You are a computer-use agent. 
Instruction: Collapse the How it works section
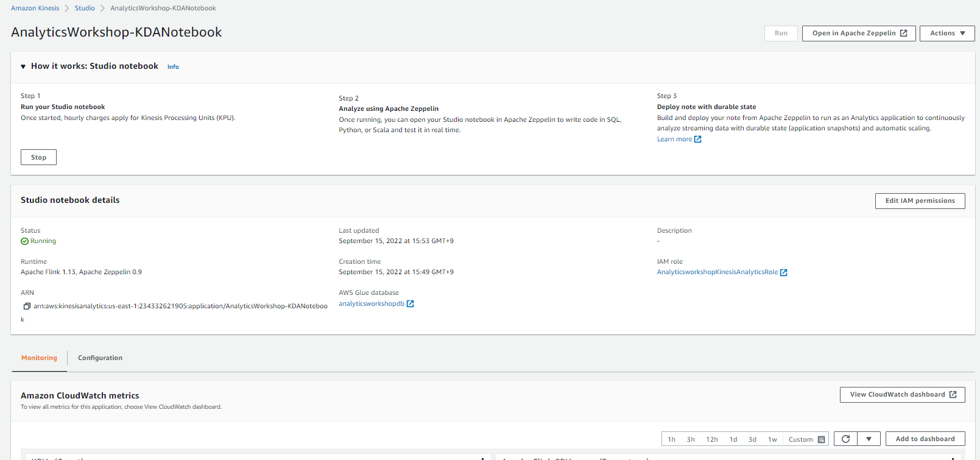tap(23, 66)
